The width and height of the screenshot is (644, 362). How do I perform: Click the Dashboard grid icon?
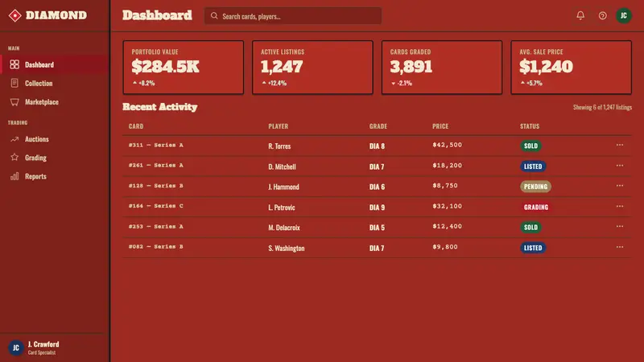coord(14,64)
